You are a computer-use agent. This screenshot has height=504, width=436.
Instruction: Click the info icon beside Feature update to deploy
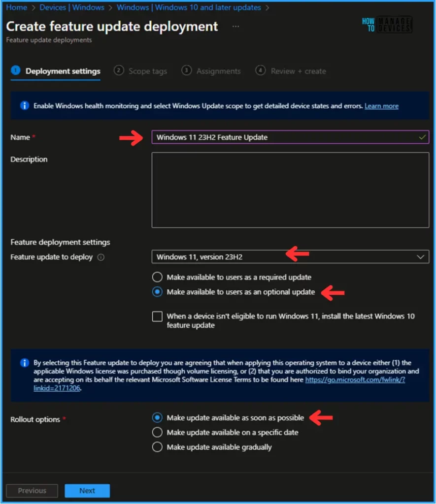(101, 257)
